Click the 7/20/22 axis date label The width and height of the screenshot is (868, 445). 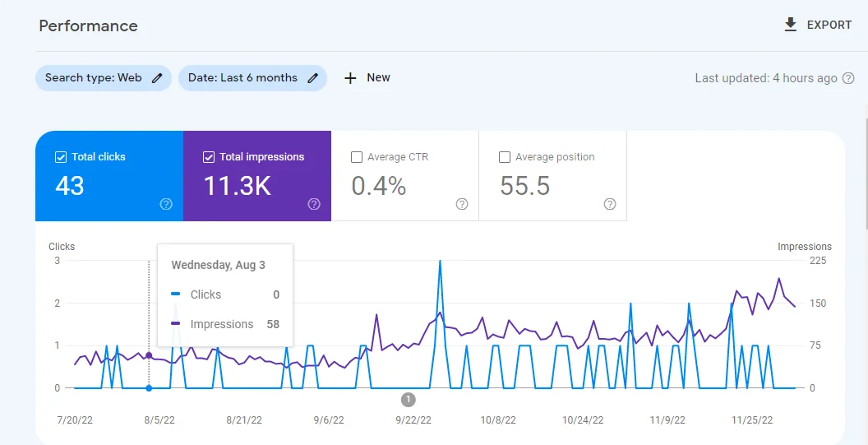[75, 420]
